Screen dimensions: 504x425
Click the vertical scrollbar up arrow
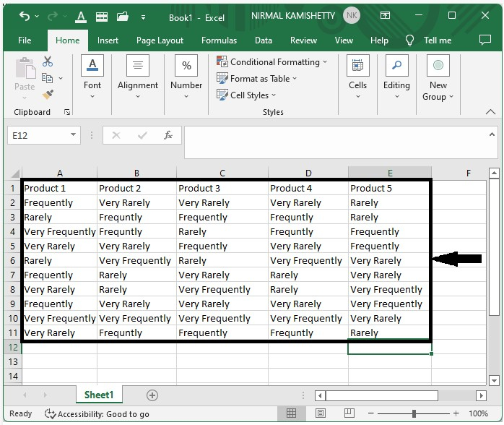pos(494,173)
